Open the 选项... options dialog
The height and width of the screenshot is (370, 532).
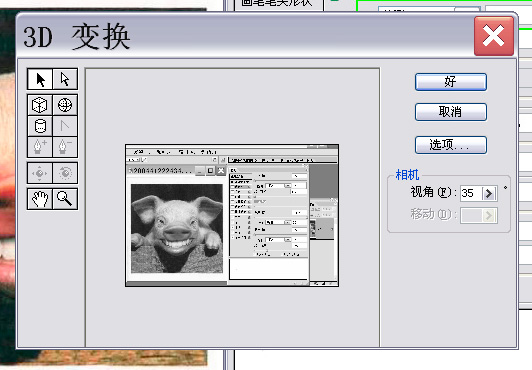(x=451, y=145)
